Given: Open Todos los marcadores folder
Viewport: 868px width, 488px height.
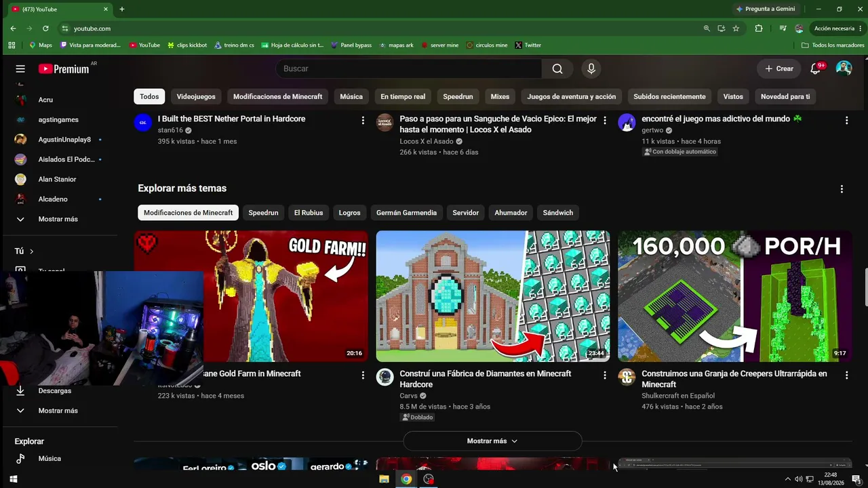Looking at the screenshot, I should pyautogui.click(x=833, y=45).
